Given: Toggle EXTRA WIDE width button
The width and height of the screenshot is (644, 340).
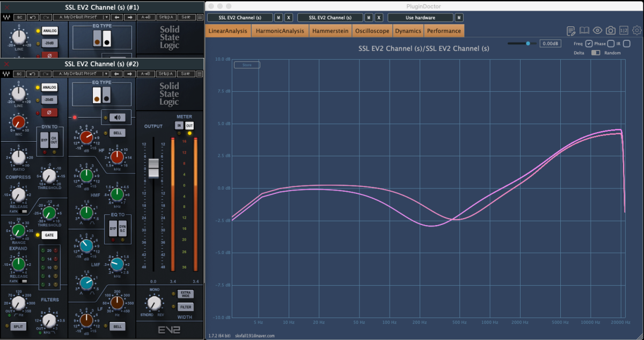Looking at the screenshot, I should tap(185, 294).
